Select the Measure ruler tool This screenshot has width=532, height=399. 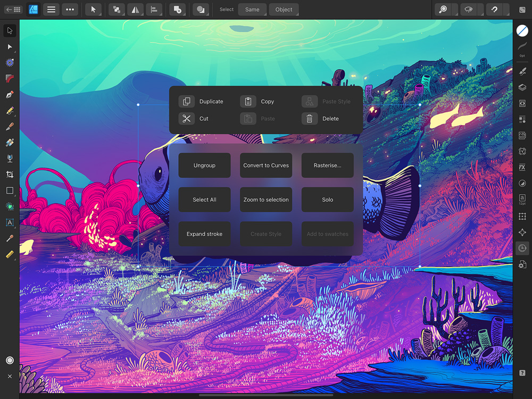[x=10, y=254]
